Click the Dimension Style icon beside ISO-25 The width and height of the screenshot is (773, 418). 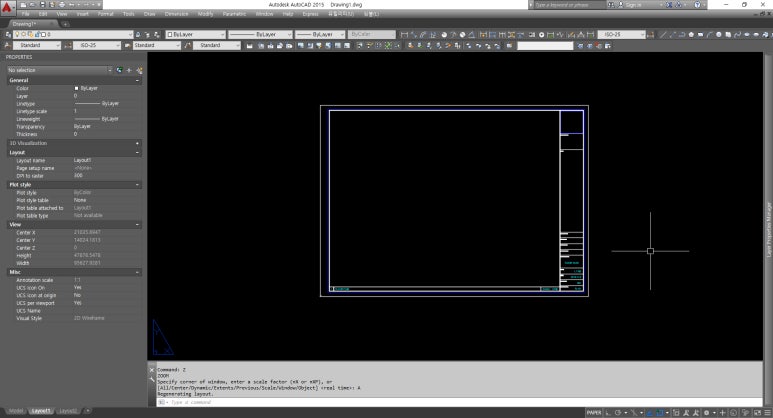pos(68,45)
